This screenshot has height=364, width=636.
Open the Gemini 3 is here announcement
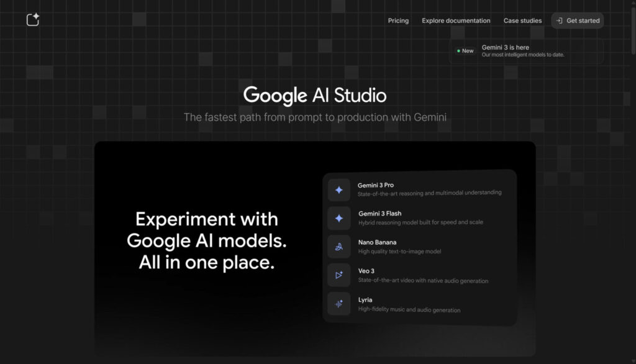coord(523,51)
